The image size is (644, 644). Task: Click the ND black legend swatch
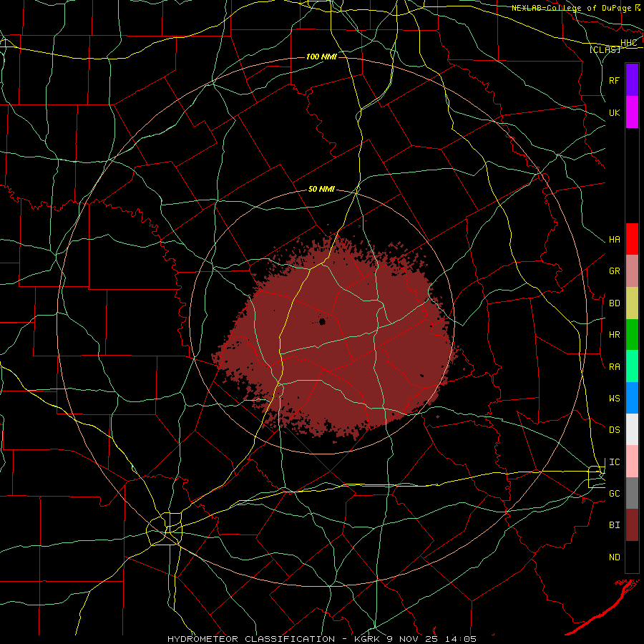632,557
